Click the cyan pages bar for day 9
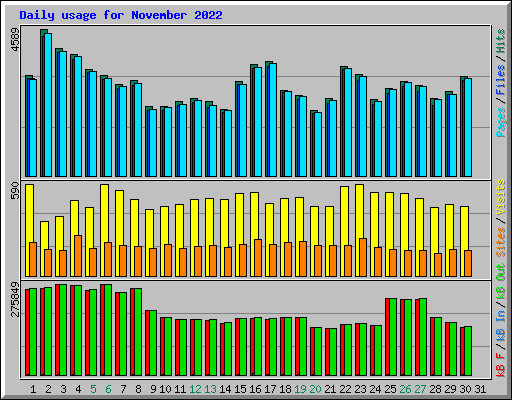 [x=153, y=143]
